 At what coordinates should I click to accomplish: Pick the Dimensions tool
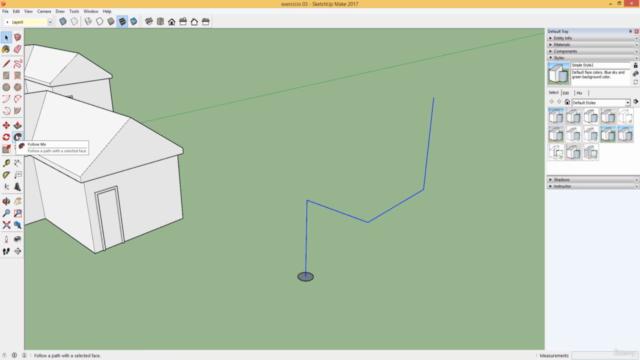[x=18, y=163]
